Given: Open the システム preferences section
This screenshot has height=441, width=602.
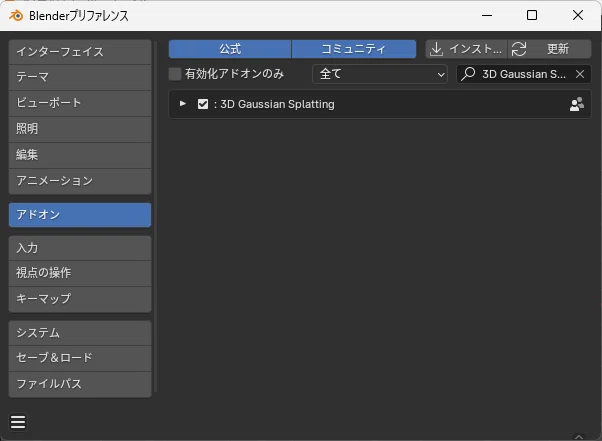Looking at the screenshot, I should pyautogui.click(x=80, y=333).
